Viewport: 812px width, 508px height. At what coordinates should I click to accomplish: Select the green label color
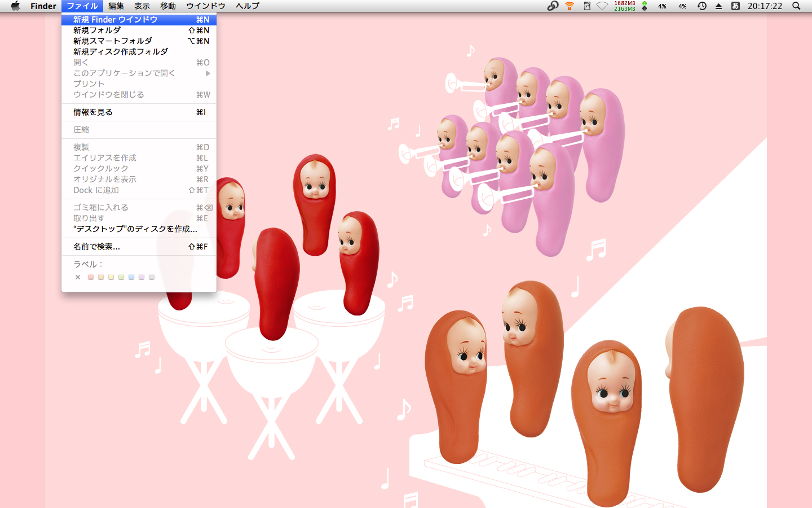[121, 277]
